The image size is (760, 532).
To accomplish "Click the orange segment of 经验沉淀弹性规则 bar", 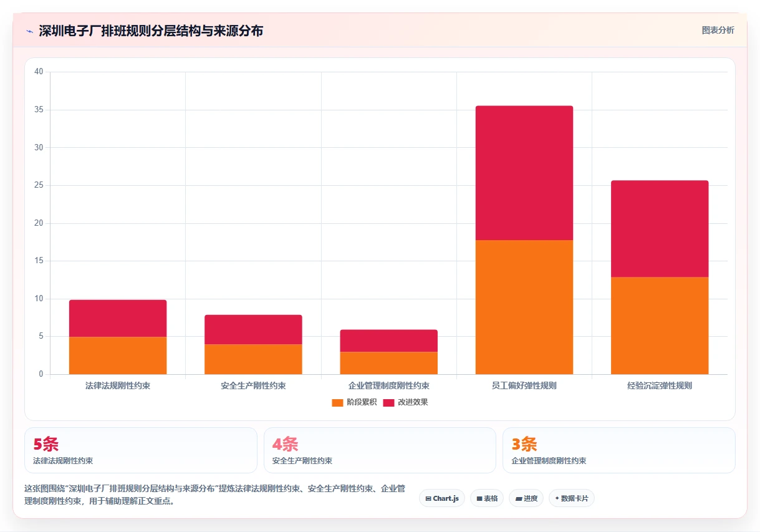I will (660, 326).
